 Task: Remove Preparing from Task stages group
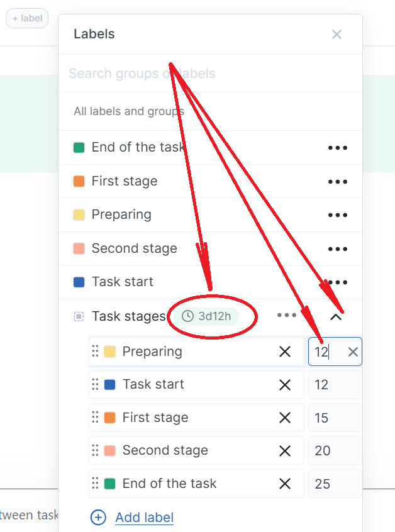tap(285, 352)
